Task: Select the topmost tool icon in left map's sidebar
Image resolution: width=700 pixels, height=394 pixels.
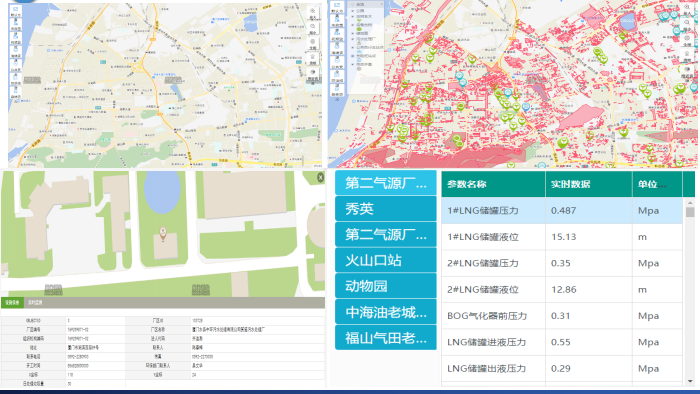Action: [x=16, y=9]
